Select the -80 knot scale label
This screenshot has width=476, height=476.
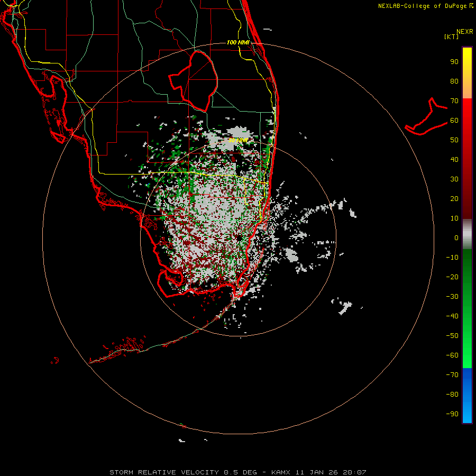452,395
